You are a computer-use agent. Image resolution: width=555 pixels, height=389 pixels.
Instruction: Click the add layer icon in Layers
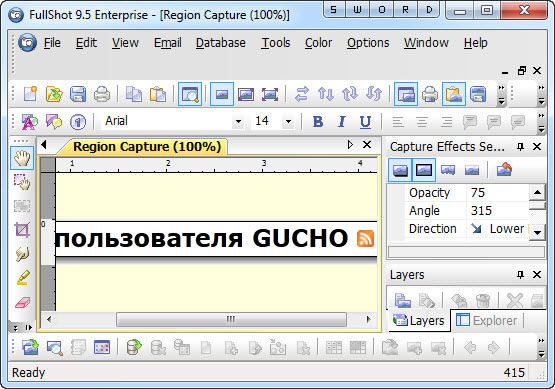[402, 301]
